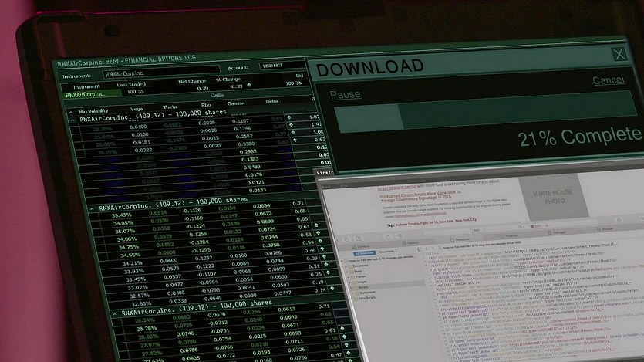
Task: Cancel the download in progress
Action: click(609, 80)
